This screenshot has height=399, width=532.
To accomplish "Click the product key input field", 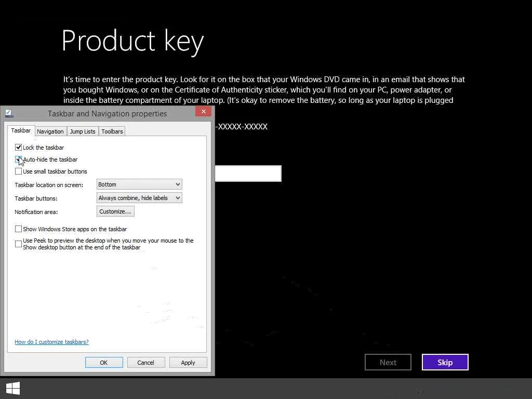I will point(248,174).
